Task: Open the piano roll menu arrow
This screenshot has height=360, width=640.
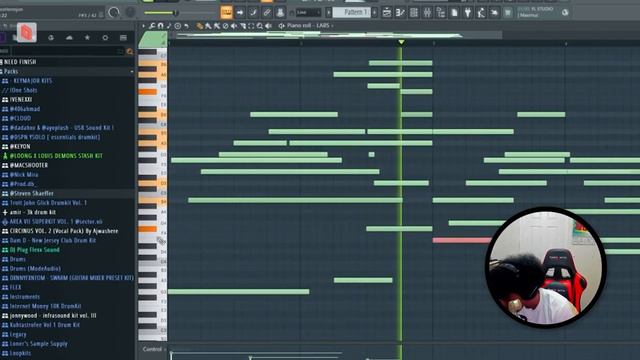Action: click(x=143, y=26)
